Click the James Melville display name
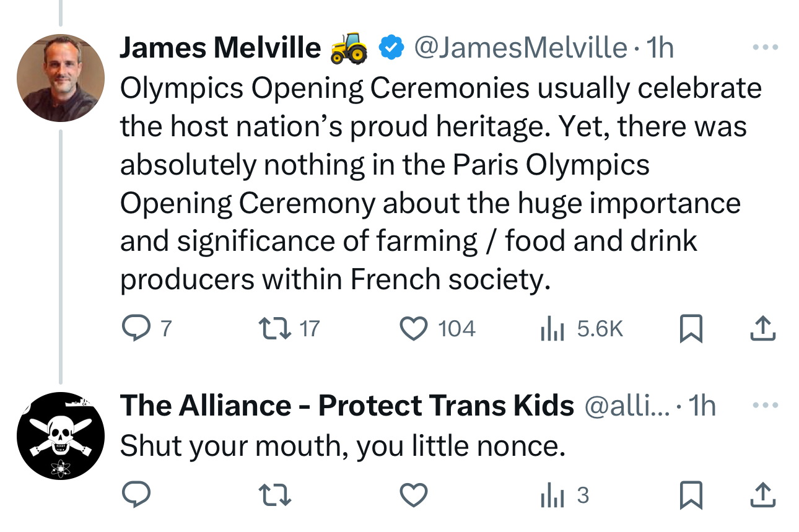The image size is (799, 532). [220, 48]
